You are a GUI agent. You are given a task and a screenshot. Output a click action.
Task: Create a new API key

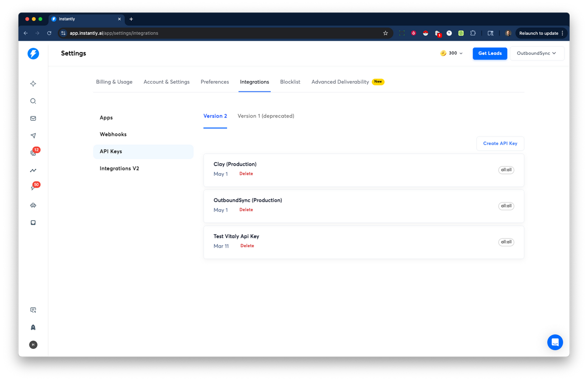(x=500, y=143)
